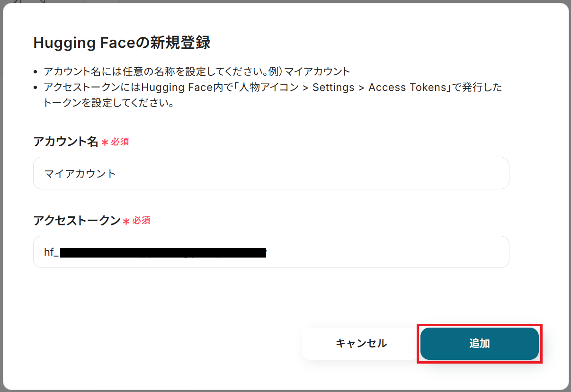Click the red asterisk next to アクセストークン
This screenshot has width=571, height=392.
pyautogui.click(x=126, y=222)
